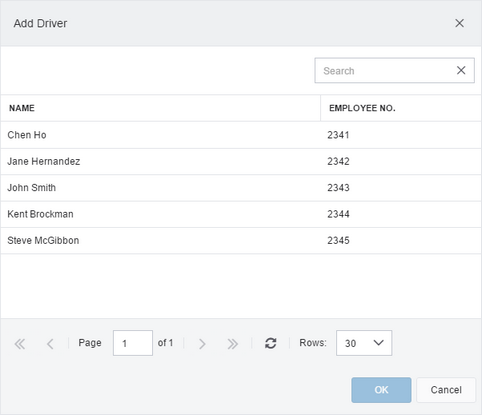This screenshot has height=415, width=482.
Task: Select driver Jane Hernandez
Action: click(x=241, y=161)
